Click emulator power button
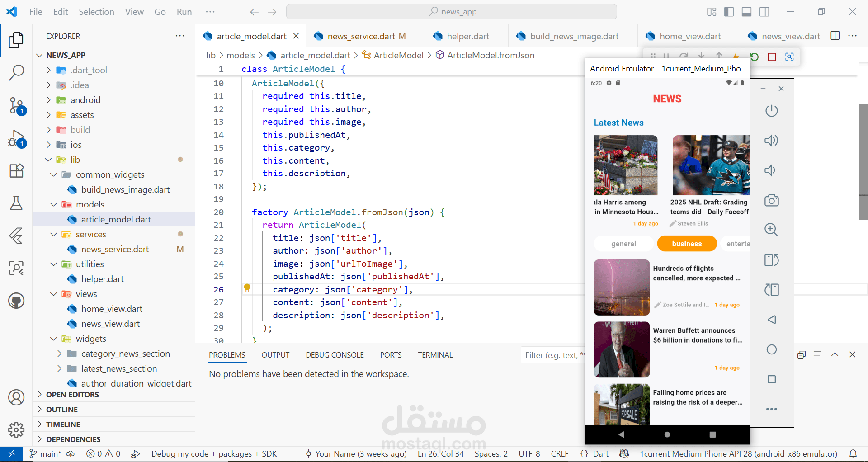Image resolution: width=868 pixels, height=462 pixels. tap(772, 111)
